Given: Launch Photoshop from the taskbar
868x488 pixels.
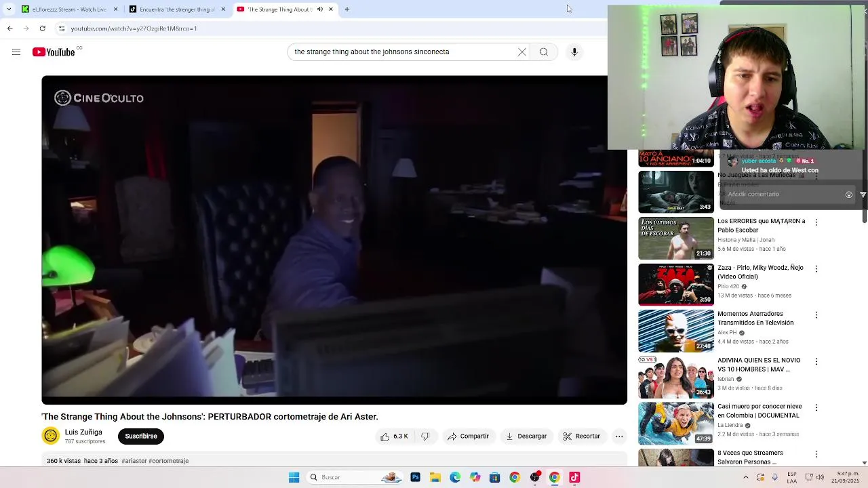Looking at the screenshot, I should pyautogui.click(x=415, y=478).
